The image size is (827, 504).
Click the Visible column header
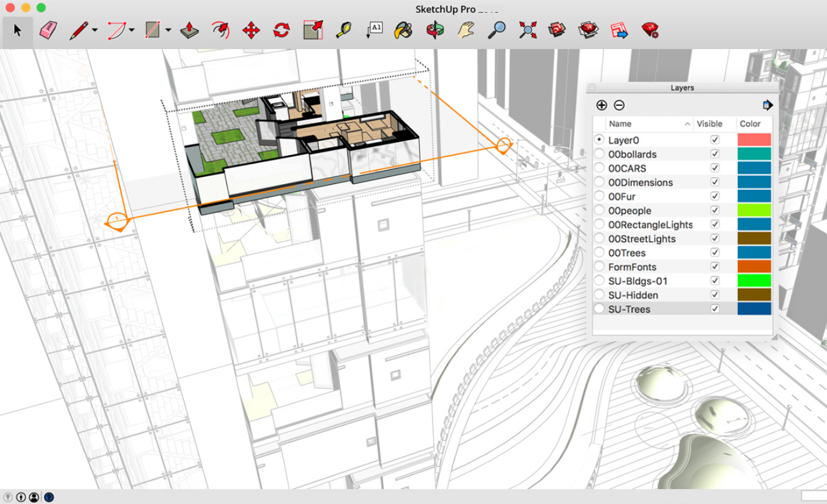click(709, 124)
